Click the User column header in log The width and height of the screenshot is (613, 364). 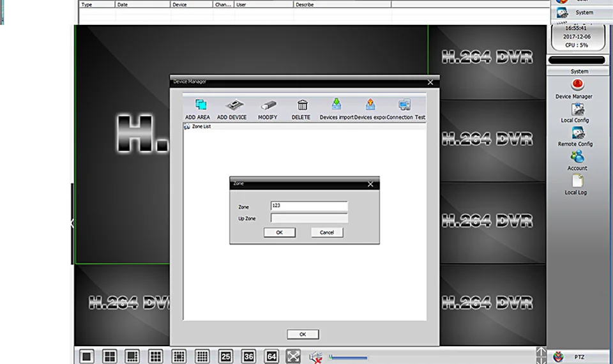pyautogui.click(x=264, y=4)
